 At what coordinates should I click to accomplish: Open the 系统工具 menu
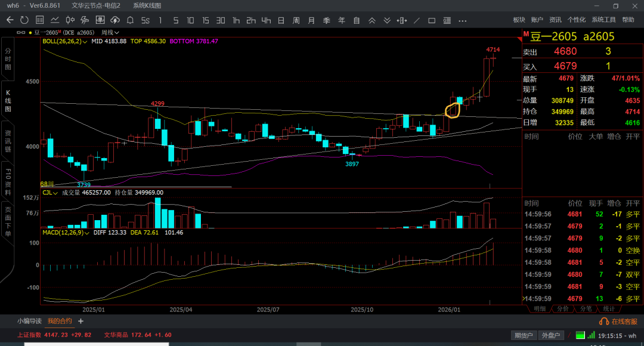[x=603, y=20]
